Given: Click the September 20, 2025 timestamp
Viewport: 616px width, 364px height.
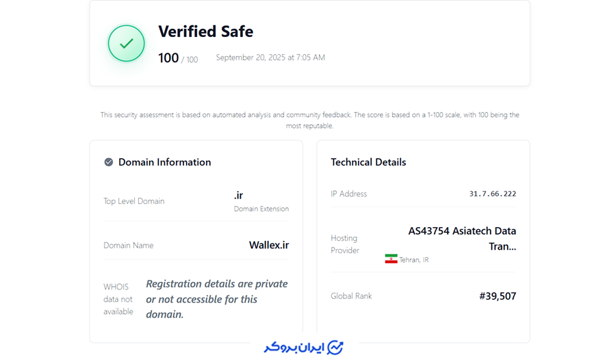Looking at the screenshot, I should point(270,57).
